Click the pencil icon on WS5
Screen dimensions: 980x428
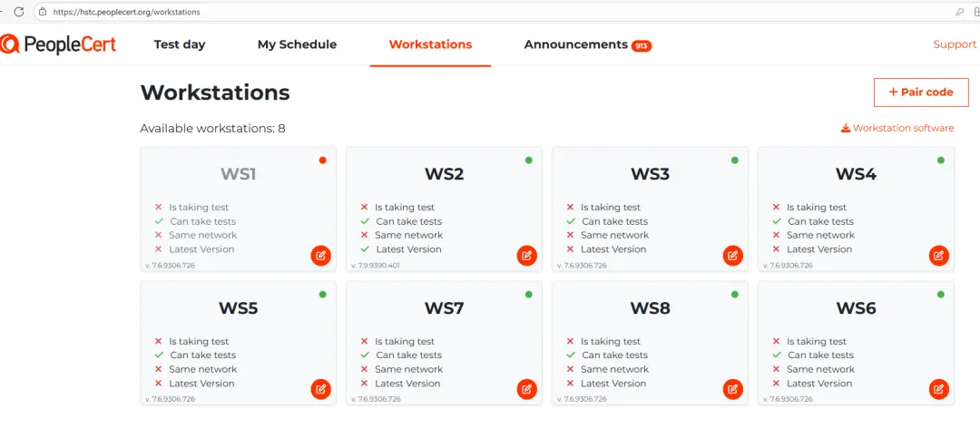pos(320,390)
